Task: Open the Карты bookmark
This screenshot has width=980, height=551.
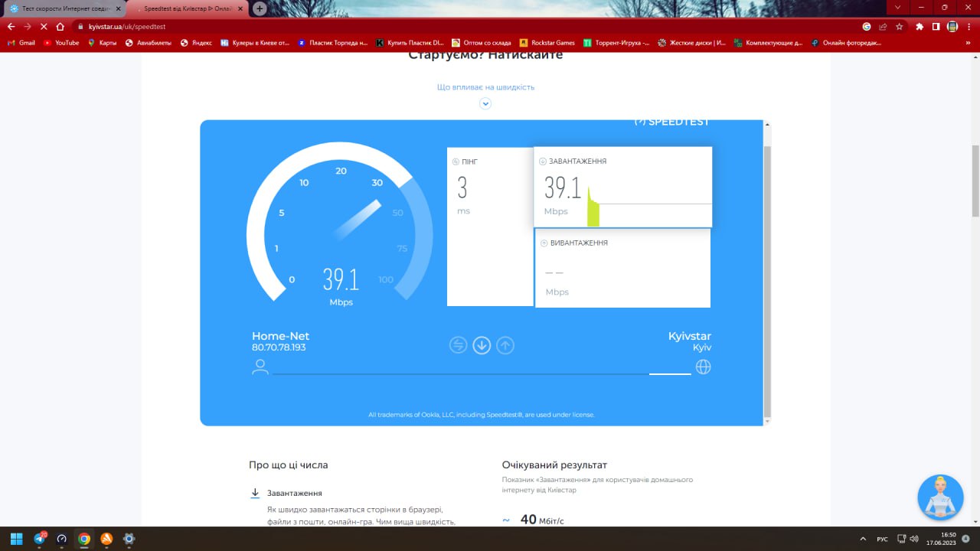Action: (102, 43)
